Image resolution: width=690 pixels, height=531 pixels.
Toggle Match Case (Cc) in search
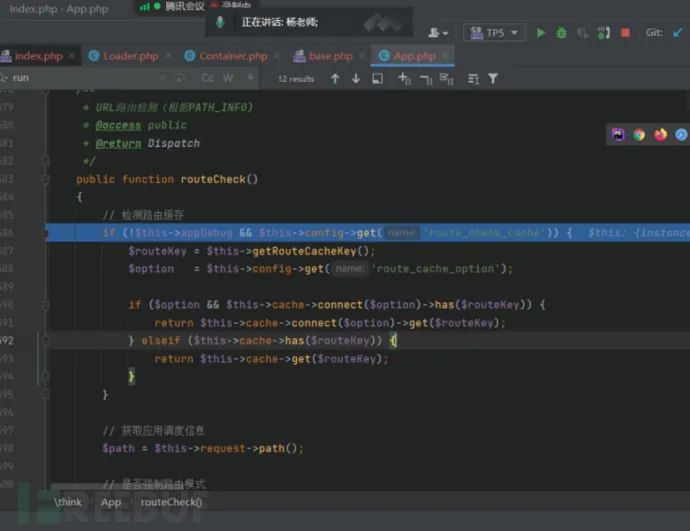(207, 78)
